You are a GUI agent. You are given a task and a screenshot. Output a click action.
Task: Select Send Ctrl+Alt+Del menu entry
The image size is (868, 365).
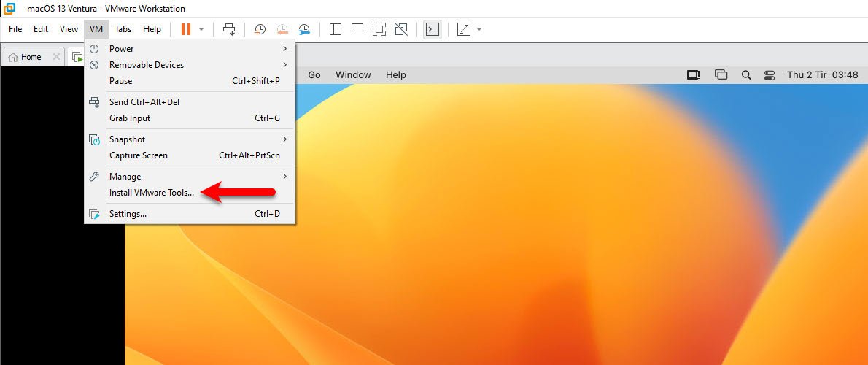[190, 102]
